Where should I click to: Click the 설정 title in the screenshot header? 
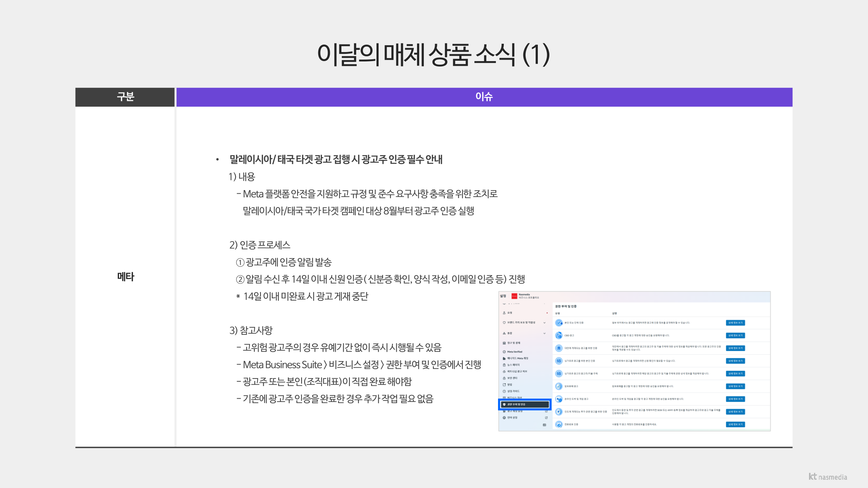tap(503, 296)
